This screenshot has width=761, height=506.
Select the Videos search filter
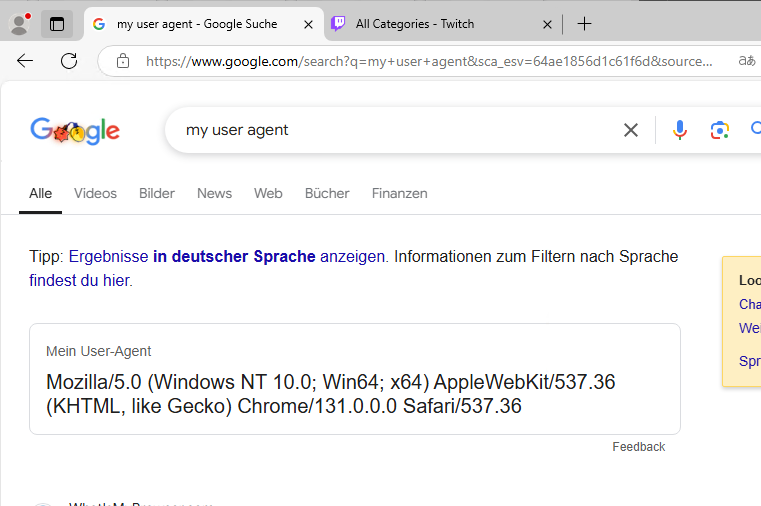pyautogui.click(x=95, y=193)
